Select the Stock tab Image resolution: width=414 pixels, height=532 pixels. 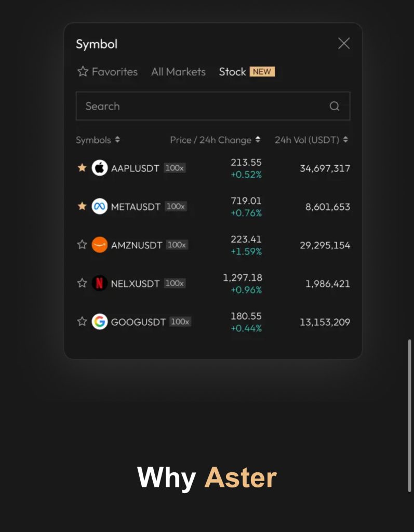coord(232,72)
